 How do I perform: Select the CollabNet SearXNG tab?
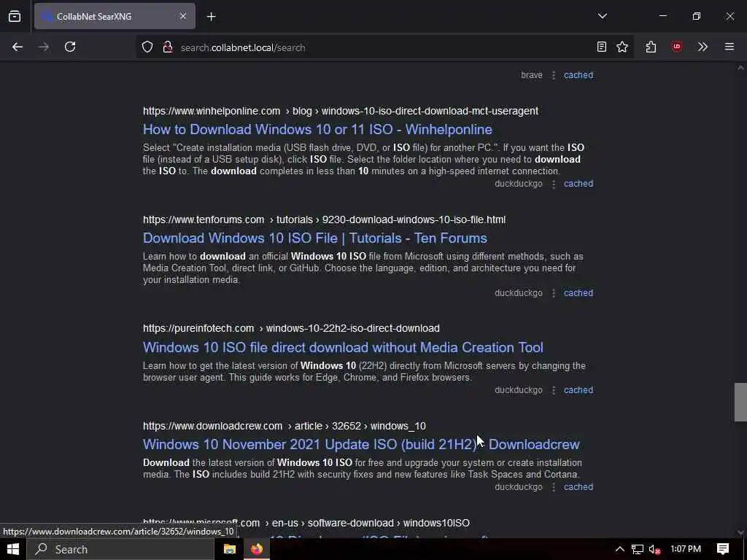pyautogui.click(x=115, y=16)
